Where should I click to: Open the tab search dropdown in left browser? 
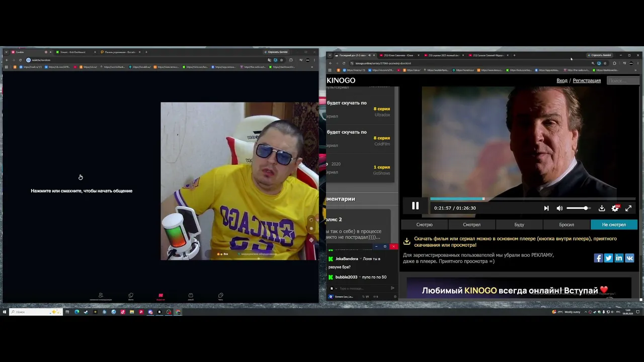[x=6, y=52]
